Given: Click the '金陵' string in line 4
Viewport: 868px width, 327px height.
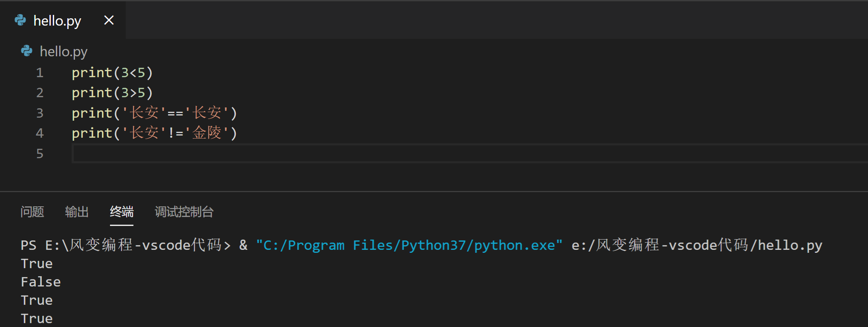Looking at the screenshot, I should [x=207, y=133].
